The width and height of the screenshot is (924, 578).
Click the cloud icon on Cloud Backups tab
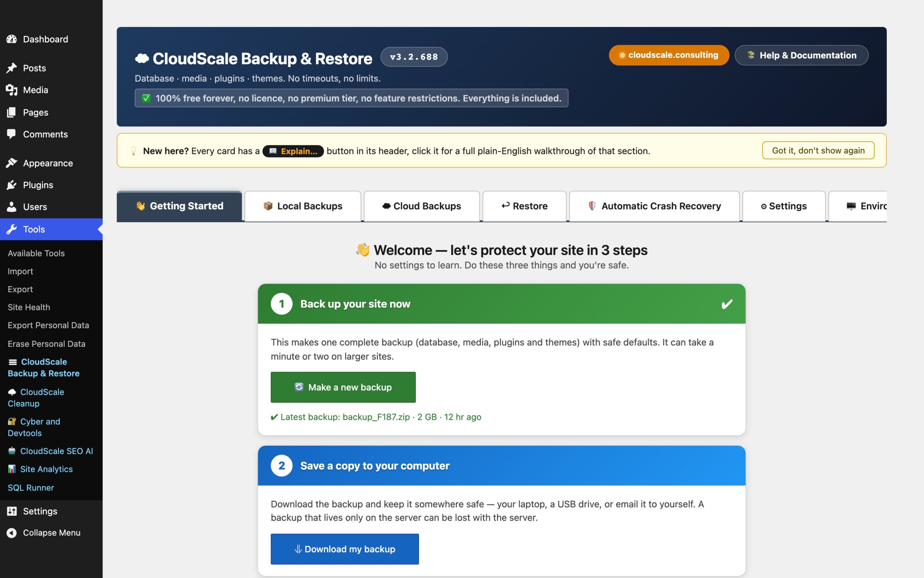coord(387,206)
